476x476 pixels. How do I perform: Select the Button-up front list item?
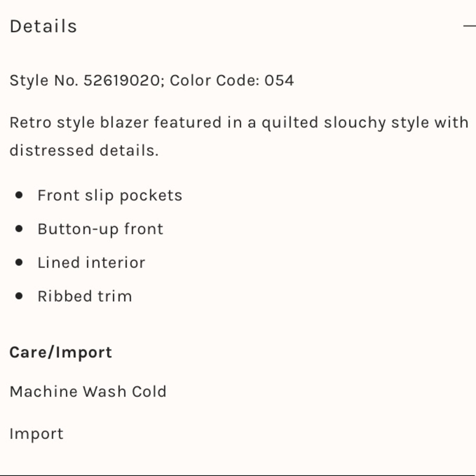(100, 229)
